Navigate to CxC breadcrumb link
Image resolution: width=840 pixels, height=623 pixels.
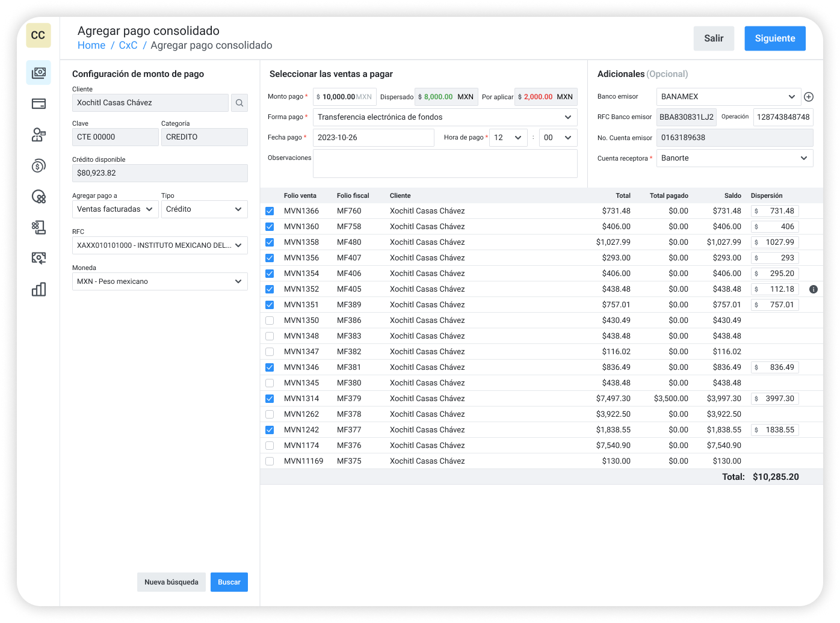[128, 46]
